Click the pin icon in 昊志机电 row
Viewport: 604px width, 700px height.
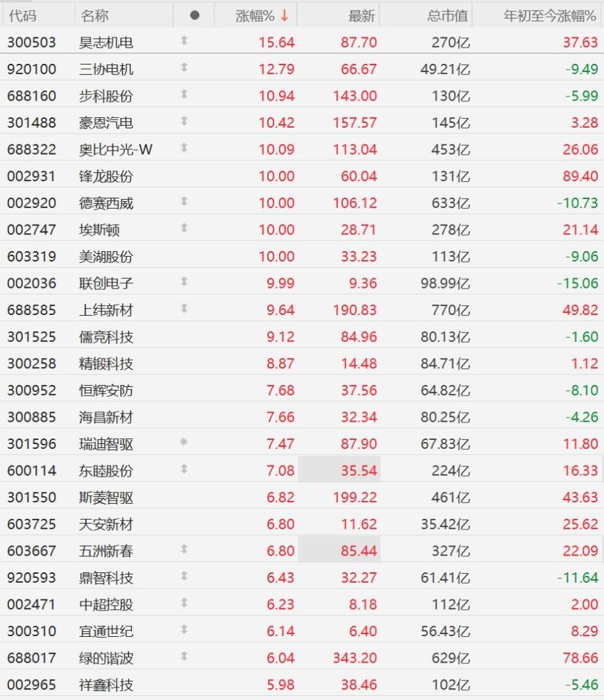184,41
